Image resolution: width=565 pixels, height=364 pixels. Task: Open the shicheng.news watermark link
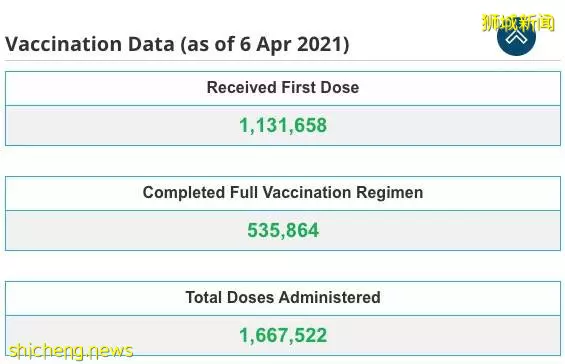coord(71,351)
